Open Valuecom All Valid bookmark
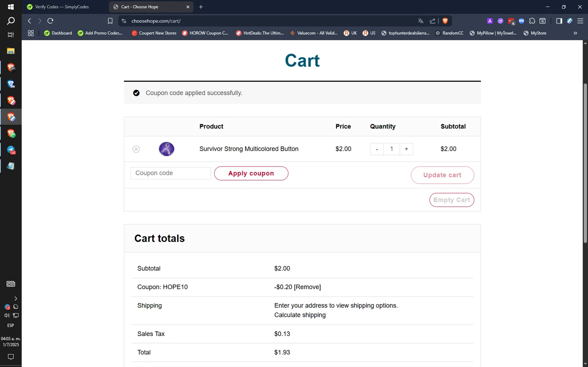The width and height of the screenshot is (588, 367). point(314,33)
